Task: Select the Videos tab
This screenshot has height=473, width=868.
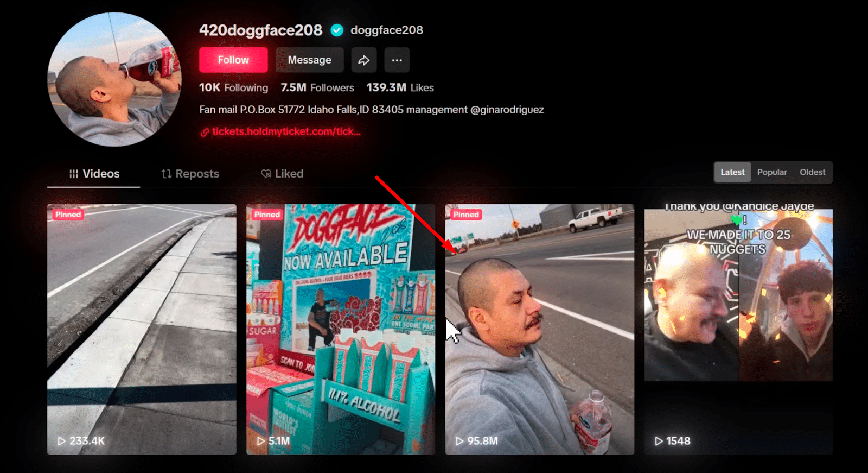Action: point(94,174)
